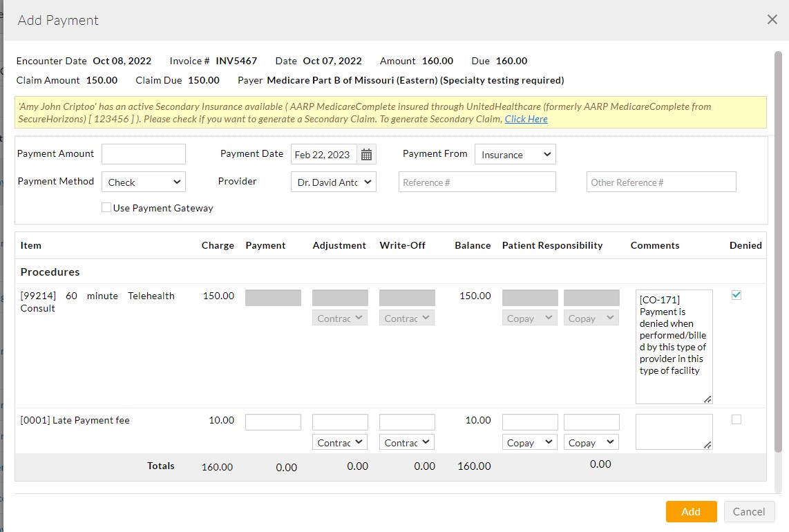789x532 pixels.
Task: Open the second Copay dropdown in the 99214 row
Action: 591,318
